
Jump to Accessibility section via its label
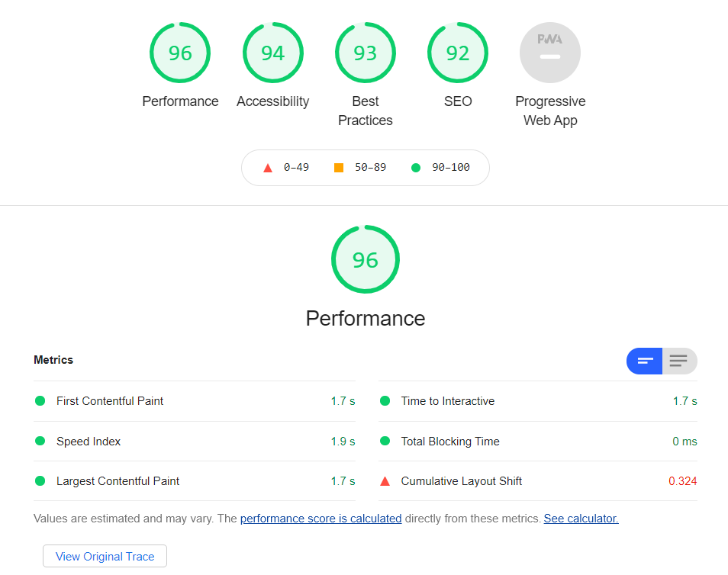[272, 101]
